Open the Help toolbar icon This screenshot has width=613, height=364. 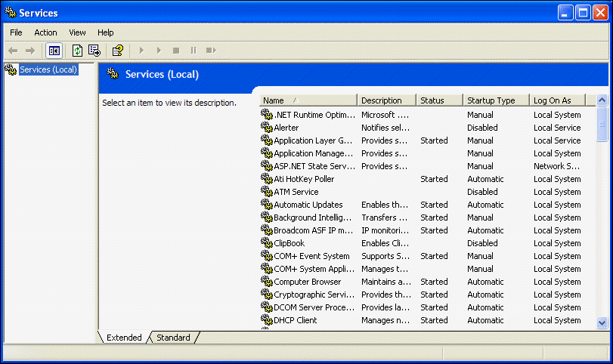click(x=117, y=51)
